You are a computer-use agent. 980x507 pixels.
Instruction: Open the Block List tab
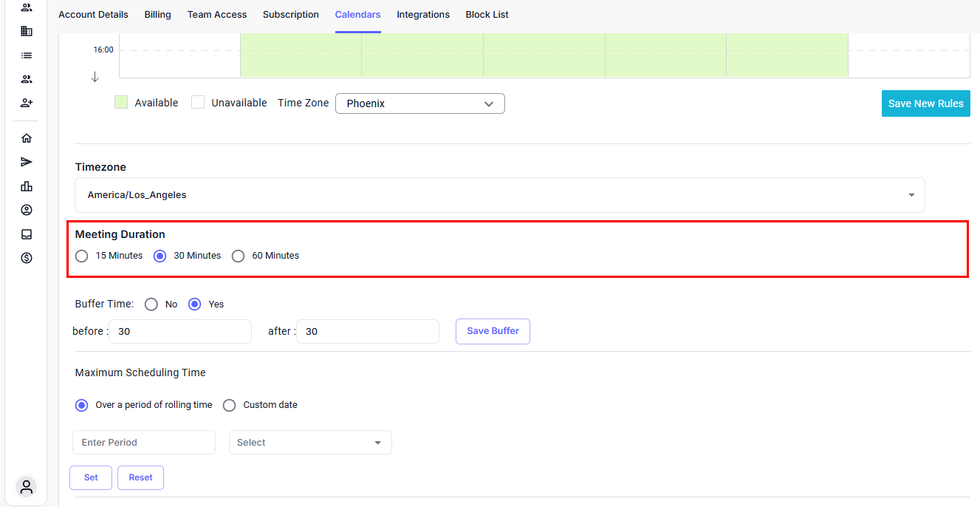click(487, 15)
